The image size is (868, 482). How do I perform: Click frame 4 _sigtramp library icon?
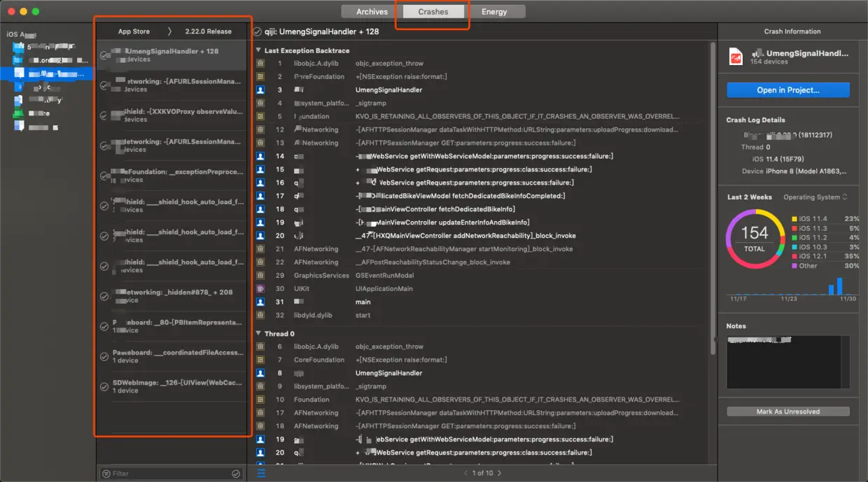pyautogui.click(x=260, y=104)
